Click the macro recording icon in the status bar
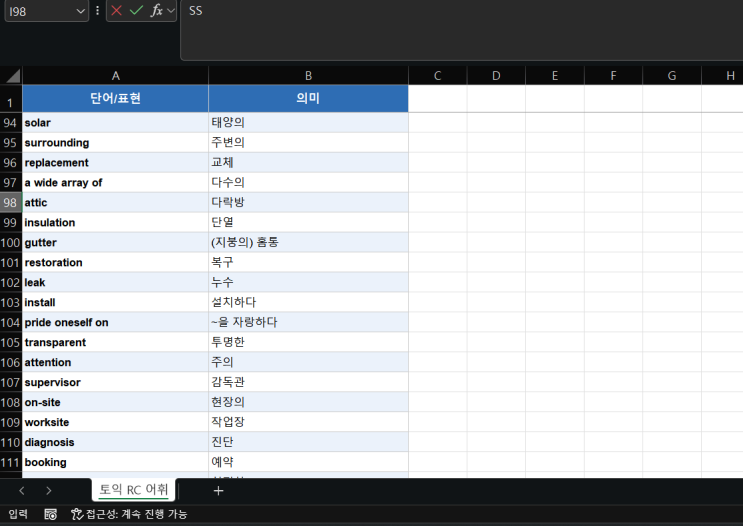The width and height of the screenshot is (743, 526). coord(51,514)
